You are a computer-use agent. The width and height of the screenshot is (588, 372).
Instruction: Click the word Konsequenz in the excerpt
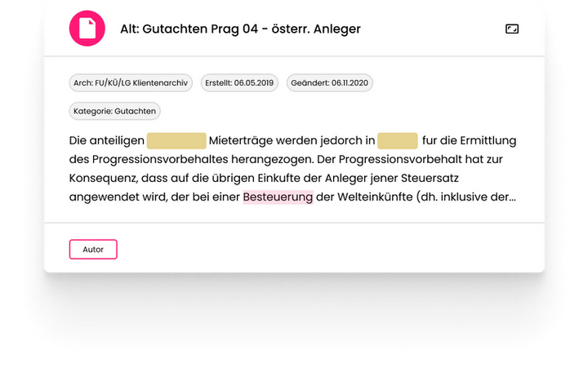tap(103, 179)
